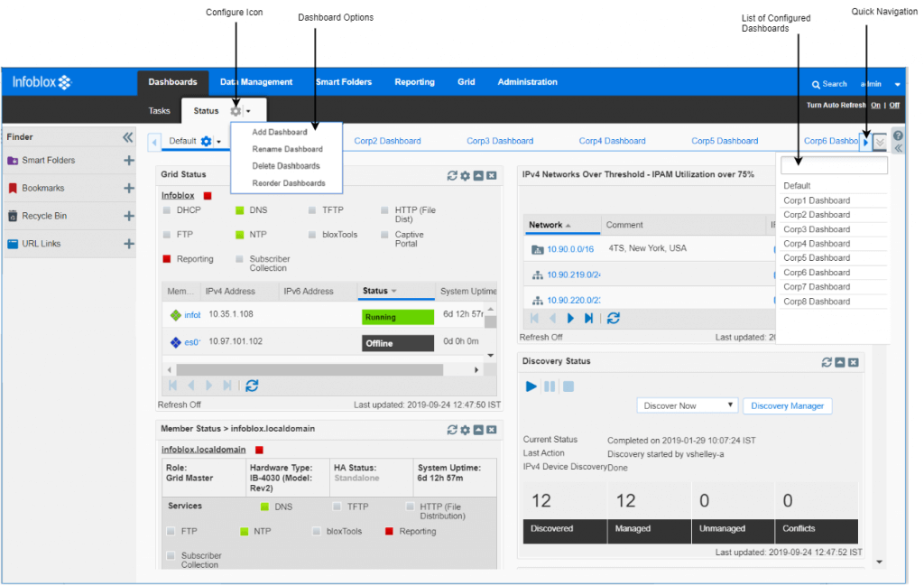
Task: Toggle the list of configured dashboards
Action: click(880, 142)
